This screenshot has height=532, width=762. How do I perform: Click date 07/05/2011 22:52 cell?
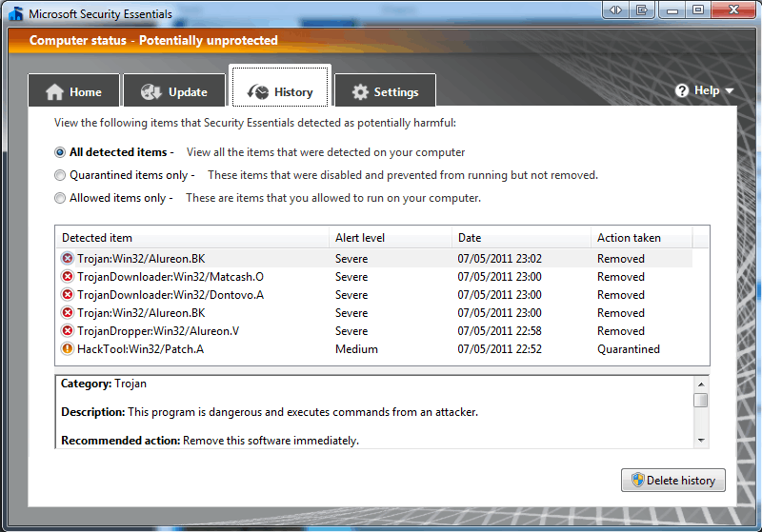[499, 349]
